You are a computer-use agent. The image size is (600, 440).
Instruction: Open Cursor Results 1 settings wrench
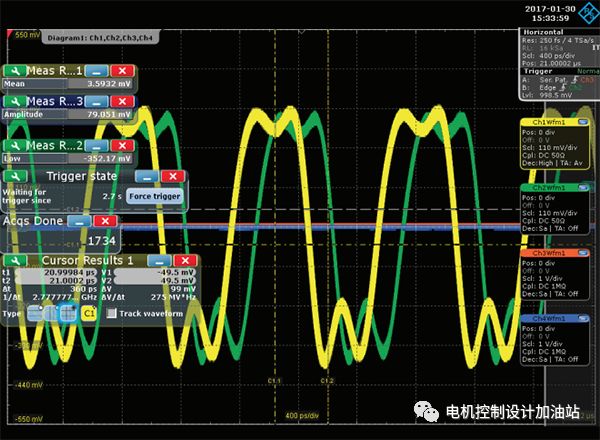point(13,261)
